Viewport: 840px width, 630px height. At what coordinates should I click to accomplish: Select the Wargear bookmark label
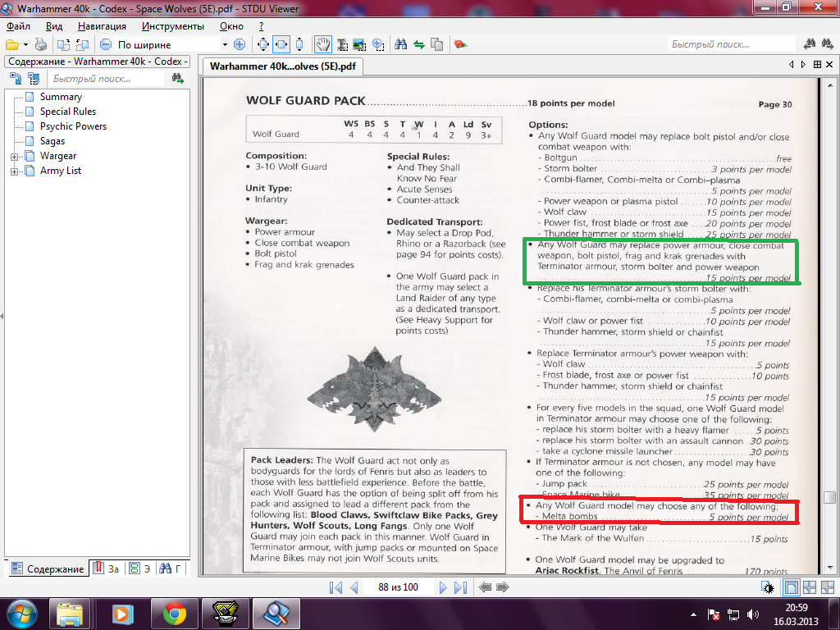pos(58,156)
